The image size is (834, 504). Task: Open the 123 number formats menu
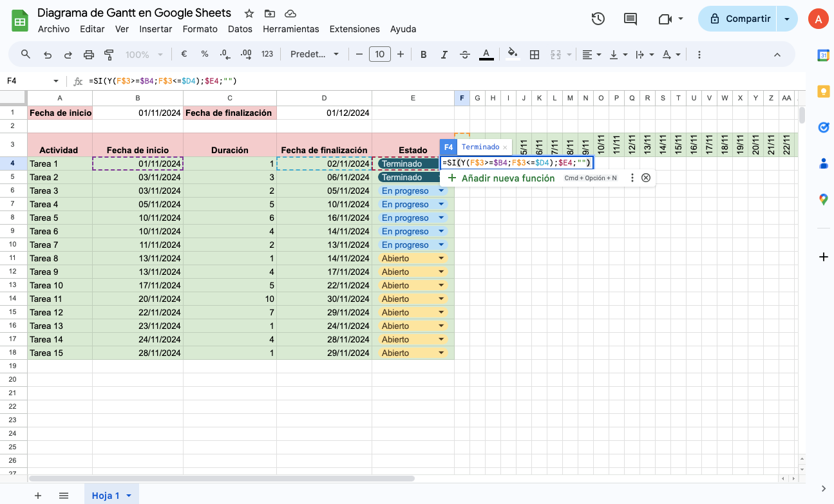click(x=267, y=55)
